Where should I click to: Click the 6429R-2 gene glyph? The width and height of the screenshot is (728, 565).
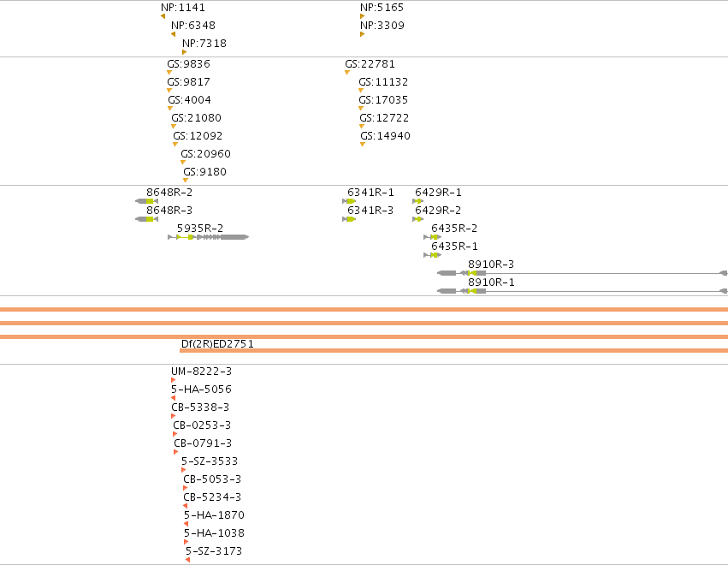pos(417,219)
